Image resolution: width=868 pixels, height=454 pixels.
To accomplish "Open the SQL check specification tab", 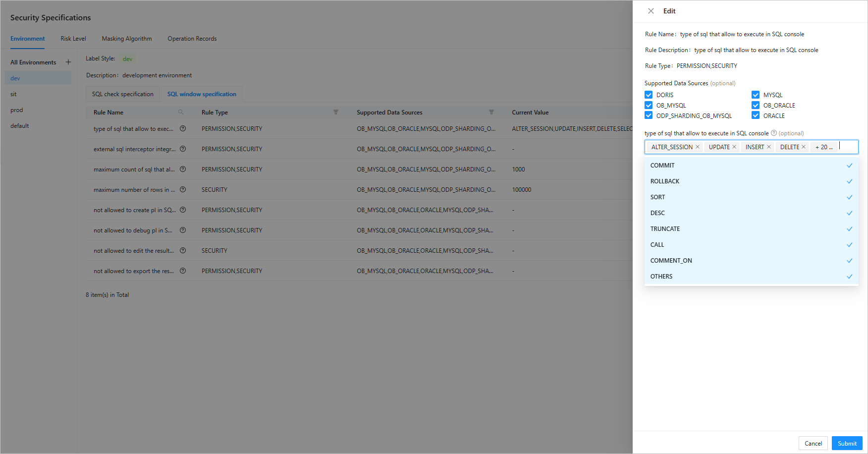I will pos(123,94).
